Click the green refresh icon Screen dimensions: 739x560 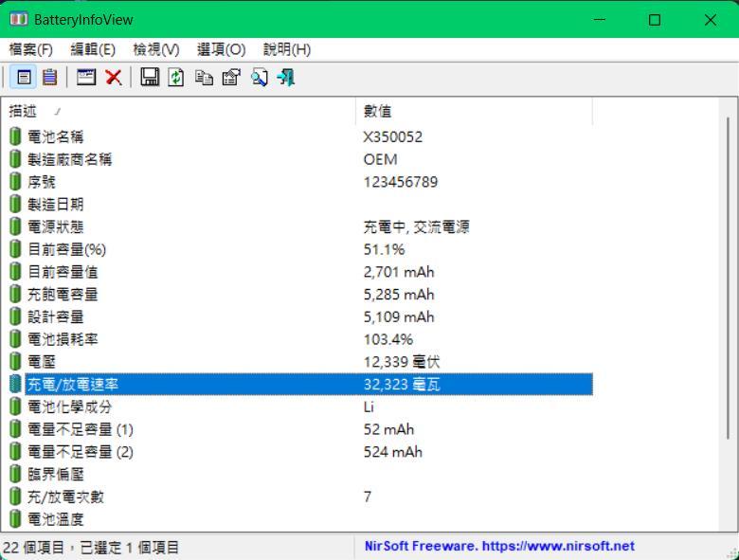pos(176,78)
